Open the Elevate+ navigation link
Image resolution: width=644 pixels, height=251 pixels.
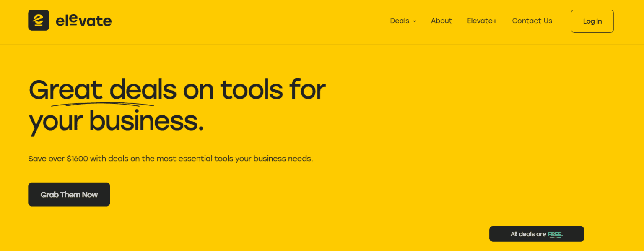482,21
